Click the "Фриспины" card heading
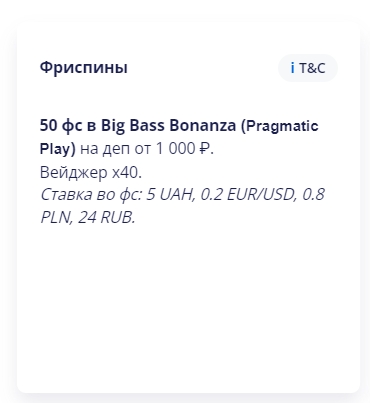This screenshot has height=403, width=370. point(84,67)
